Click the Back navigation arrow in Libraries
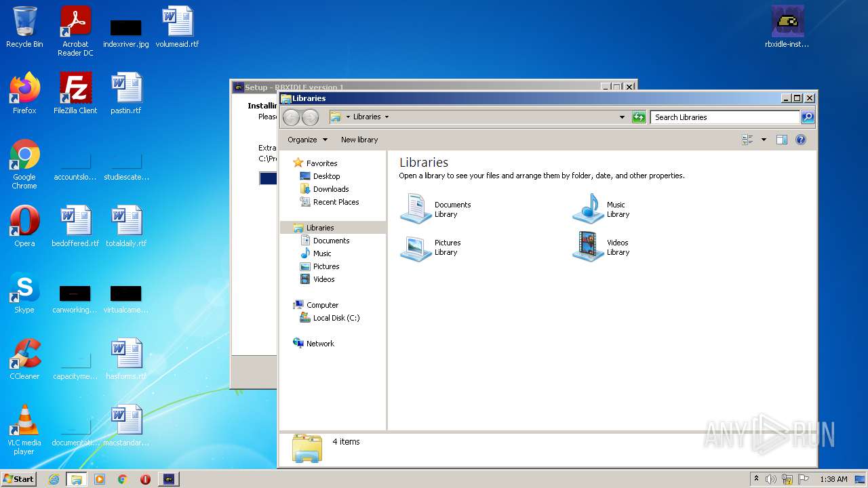Image resolution: width=868 pixels, height=488 pixels. (291, 117)
